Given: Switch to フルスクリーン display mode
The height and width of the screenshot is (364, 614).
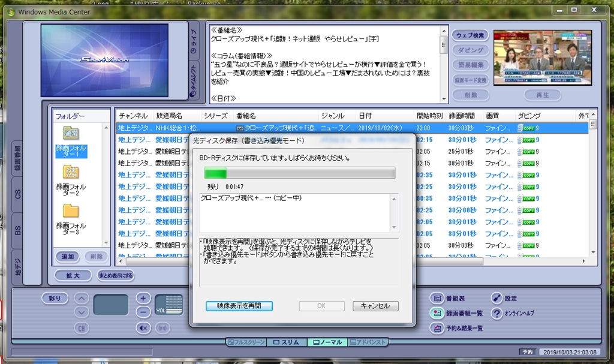Looking at the screenshot, I should [246, 342].
